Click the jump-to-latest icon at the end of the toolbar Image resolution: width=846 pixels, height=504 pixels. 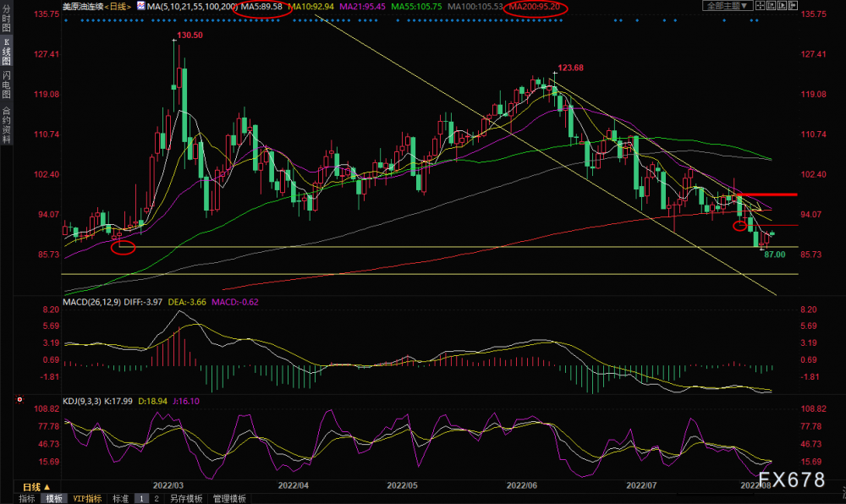click(x=793, y=6)
